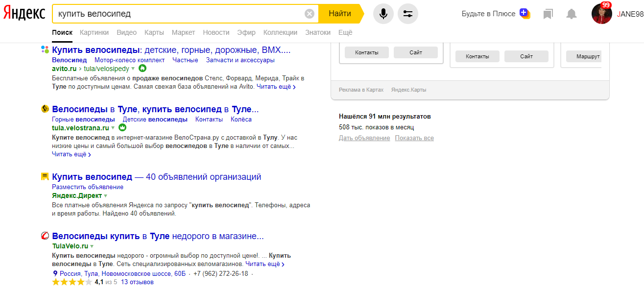Screen dimensions: 644x292
Task: Click Сайт button in first map card
Action: click(x=416, y=52)
